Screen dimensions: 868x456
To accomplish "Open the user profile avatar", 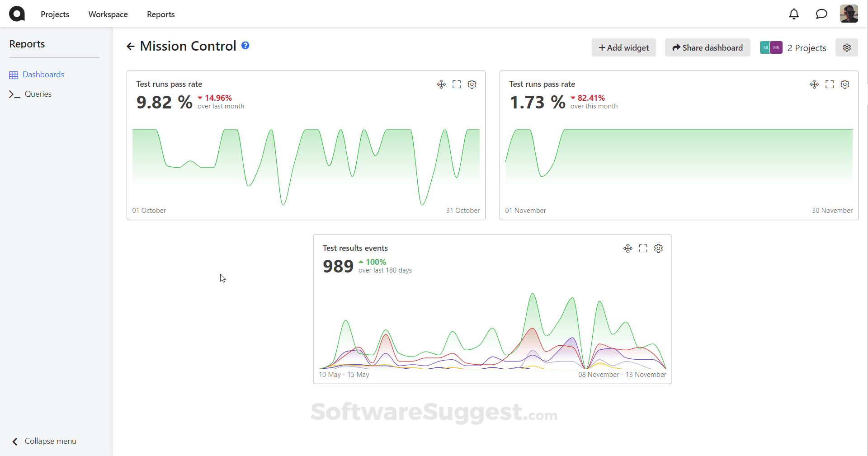I will pos(849,14).
